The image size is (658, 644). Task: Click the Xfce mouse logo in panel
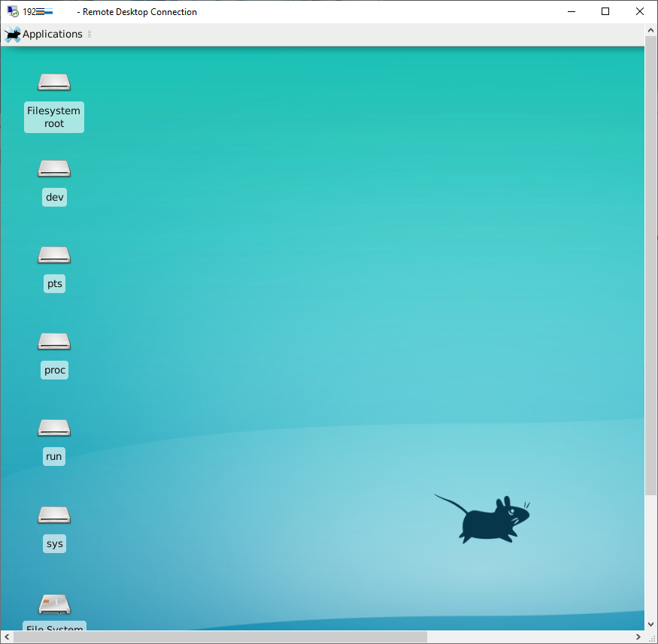coord(13,35)
